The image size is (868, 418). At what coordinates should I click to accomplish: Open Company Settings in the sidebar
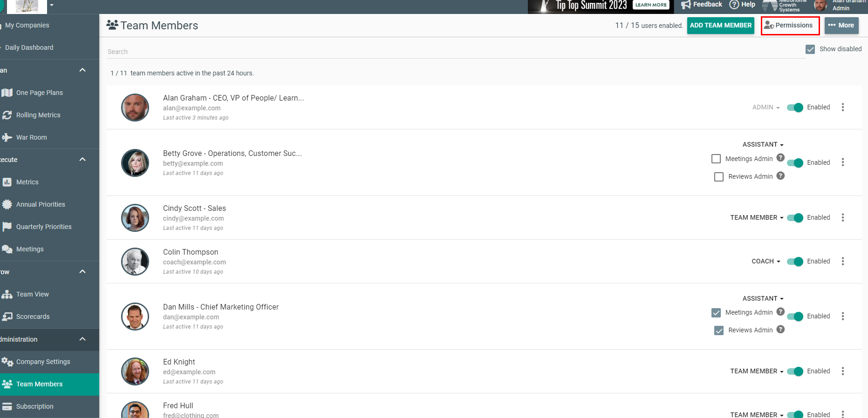(43, 362)
